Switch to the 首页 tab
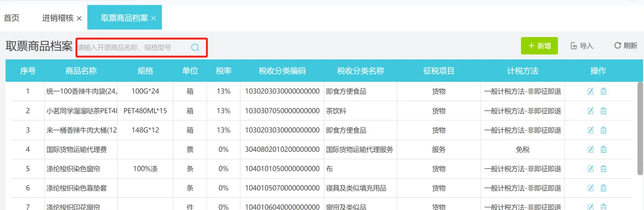Viewport: 644px width, 210px height. click(12, 18)
